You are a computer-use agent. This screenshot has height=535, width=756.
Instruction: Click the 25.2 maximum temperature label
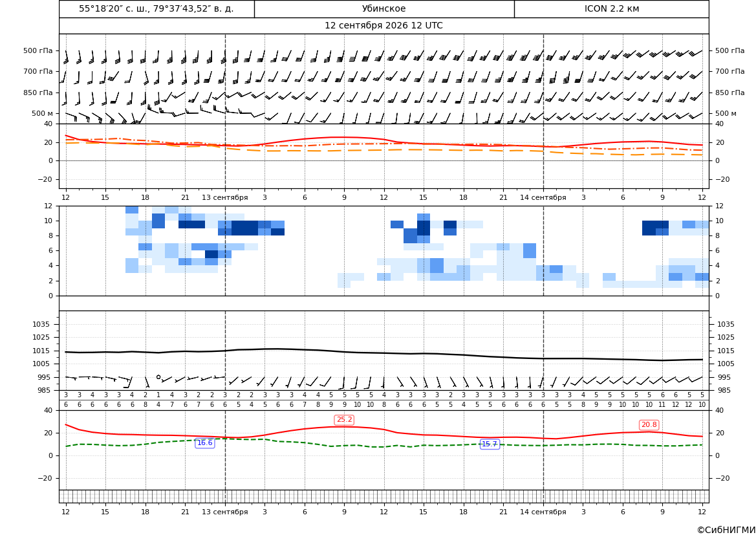point(344,420)
